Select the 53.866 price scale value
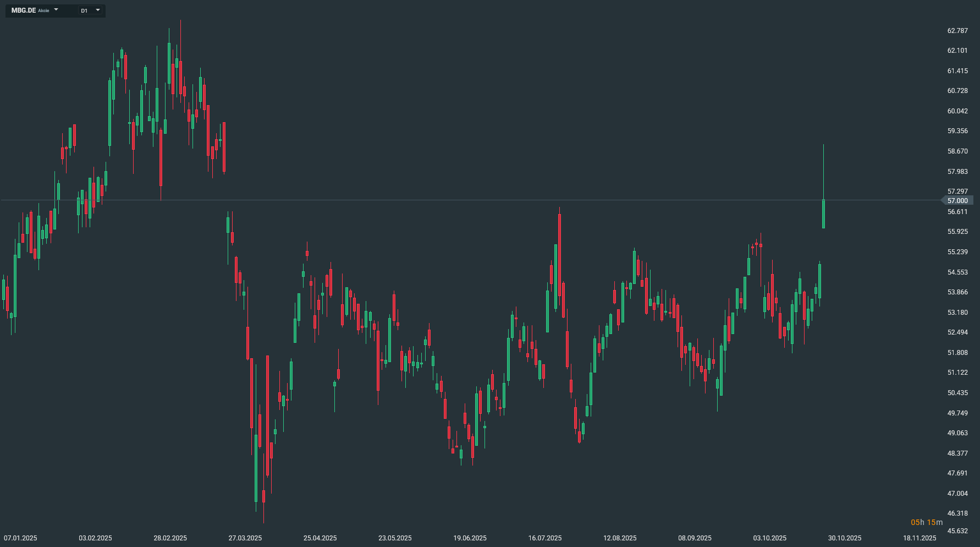Viewport: 980px width, 547px height. tap(957, 292)
